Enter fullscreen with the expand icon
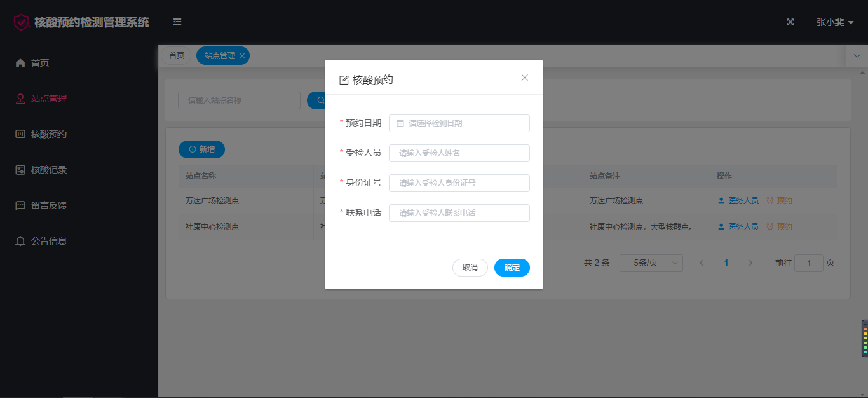This screenshot has width=868, height=398. [790, 22]
